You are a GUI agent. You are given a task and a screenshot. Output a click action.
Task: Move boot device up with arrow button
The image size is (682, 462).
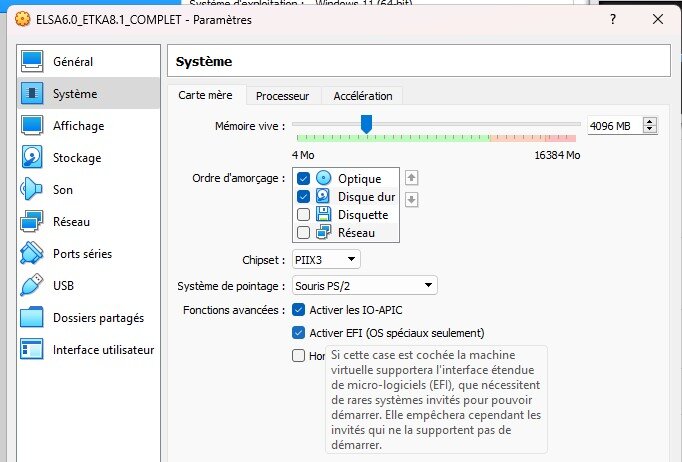click(411, 177)
